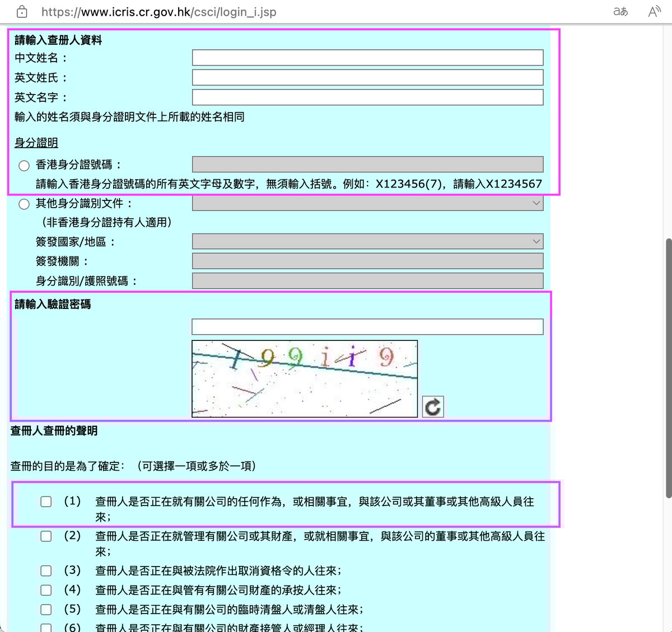This screenshot has width=672, height=632.
Task: Click the 簽發機關 text field
Action: click(367, 261)
